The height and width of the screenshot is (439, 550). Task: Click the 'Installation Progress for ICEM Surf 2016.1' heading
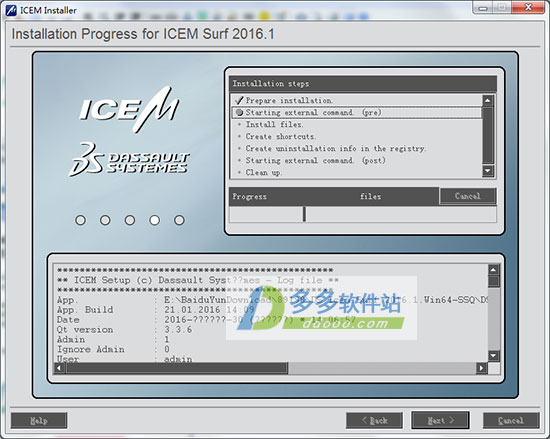143,34
